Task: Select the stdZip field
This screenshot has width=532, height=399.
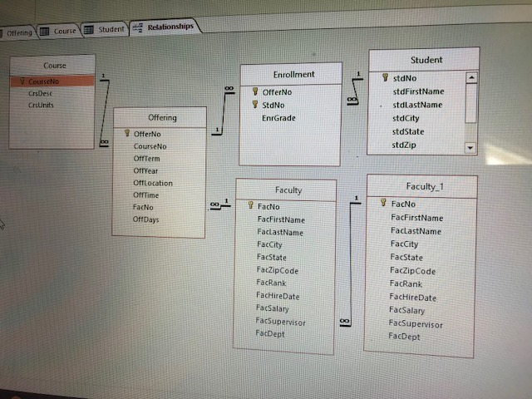Action: [x=404, y=145]
